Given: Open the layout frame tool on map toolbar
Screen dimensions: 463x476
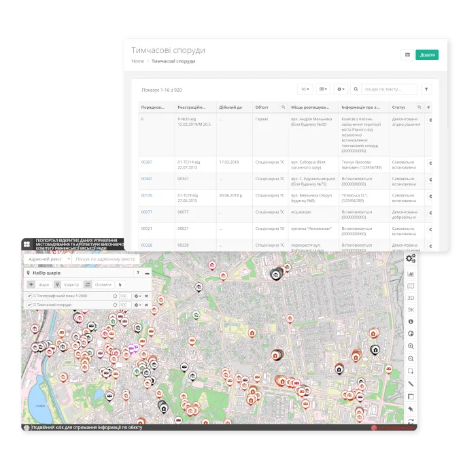Looking at the screenshot, I should tap(411, 396).
